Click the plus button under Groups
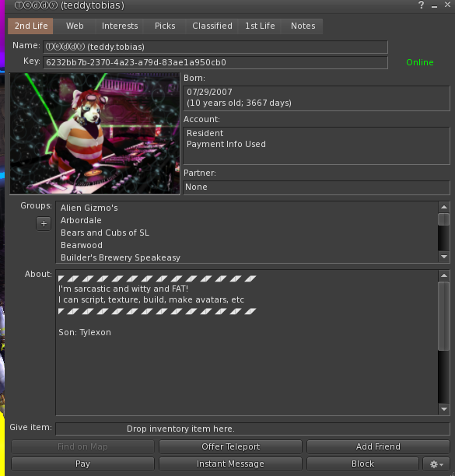This screenshot has width=455, height=476. pyautogui.click(x=44, y=224)
